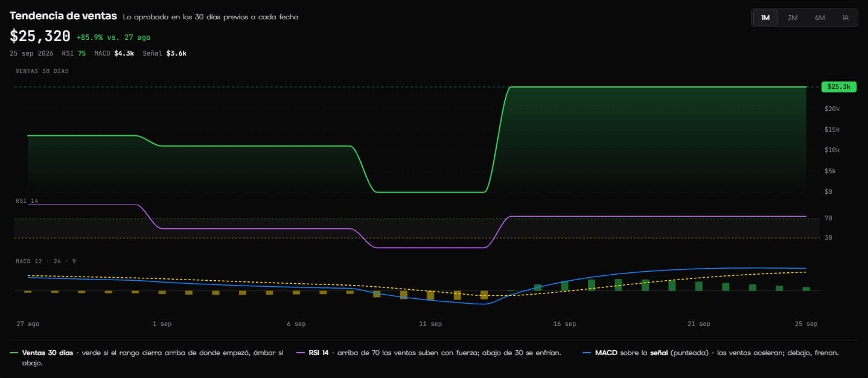
Task: Click the 25 sep 2026 date
Action: point(31,53)
